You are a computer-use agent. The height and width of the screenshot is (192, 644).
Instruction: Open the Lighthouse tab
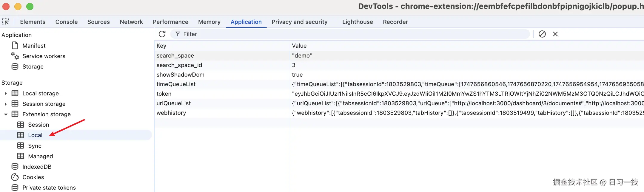pos(358,22)
